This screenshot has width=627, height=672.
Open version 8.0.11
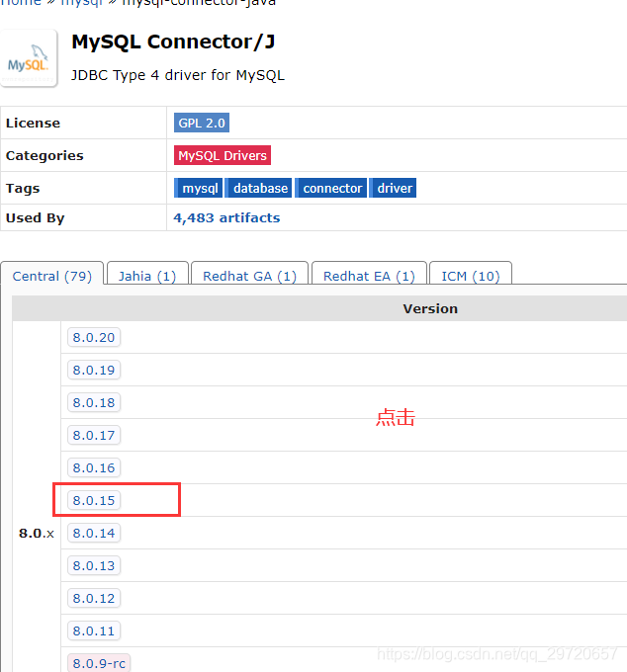coord(94,630)
